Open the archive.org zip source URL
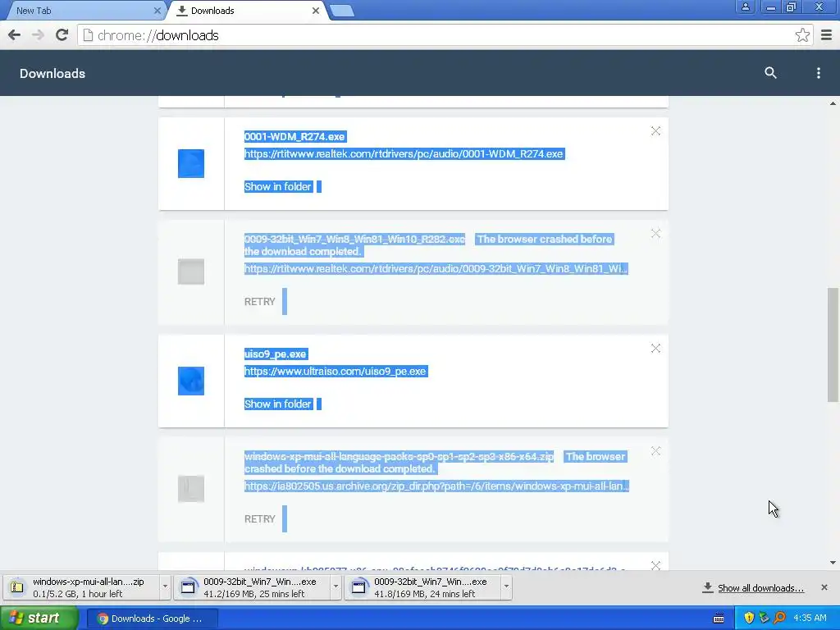Viewport: 840px width, 630px height. (436, 486)
